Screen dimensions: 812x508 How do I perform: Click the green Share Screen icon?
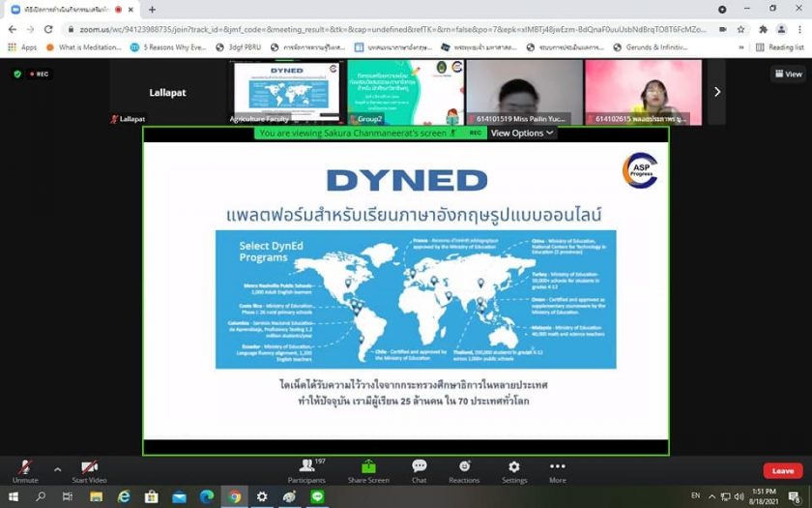pos(368,467)
